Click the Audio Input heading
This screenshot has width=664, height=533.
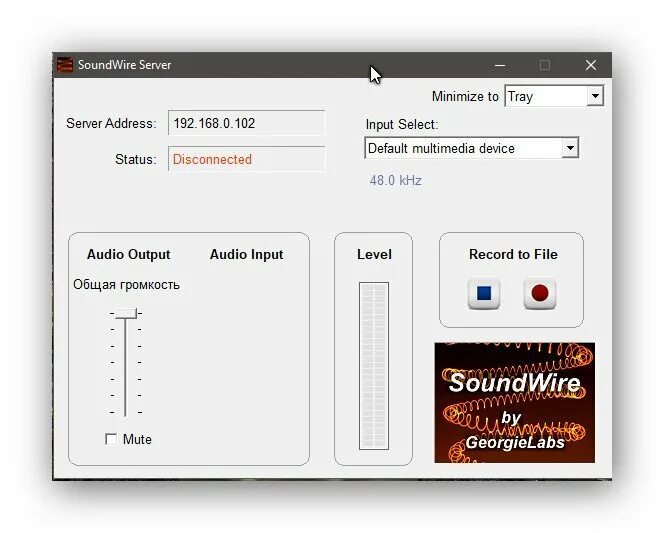coord(246,254)
